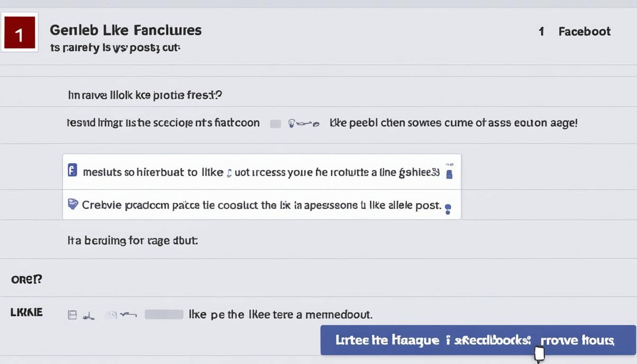Click the lightbulb icon in the middle row
Image resolution: width=637 pixels, height=364 pixels.
pyautogui.click(x=291, y=122)
